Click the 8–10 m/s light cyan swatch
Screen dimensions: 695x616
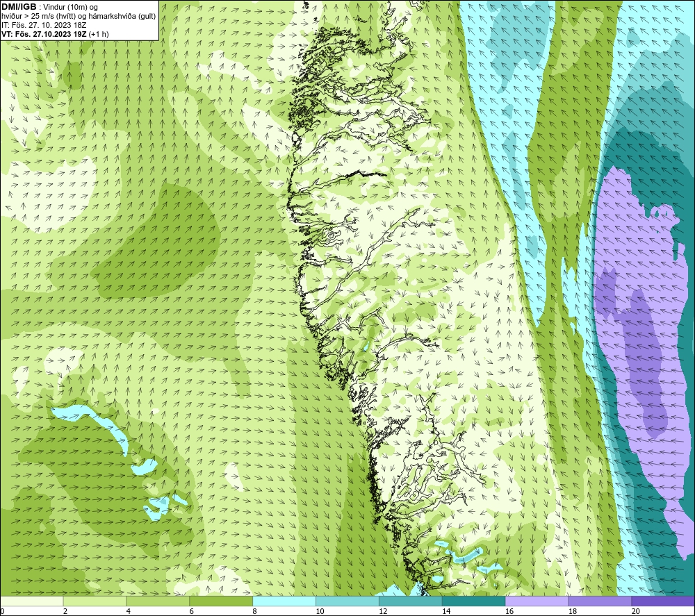pos(284,601)
